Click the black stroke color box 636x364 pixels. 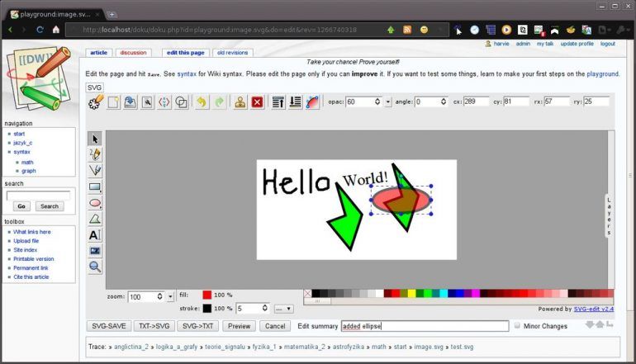coord(206,309)
